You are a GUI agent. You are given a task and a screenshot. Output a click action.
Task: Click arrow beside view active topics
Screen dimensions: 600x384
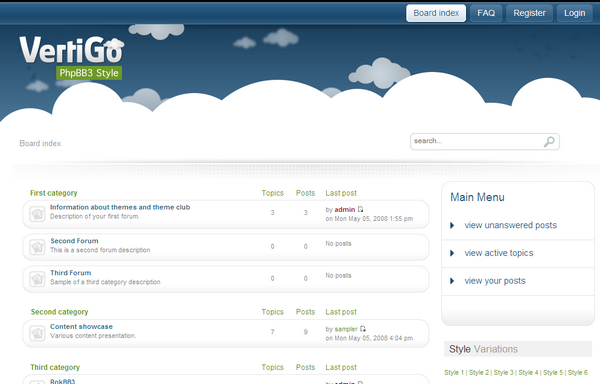(x=452, y=253)
